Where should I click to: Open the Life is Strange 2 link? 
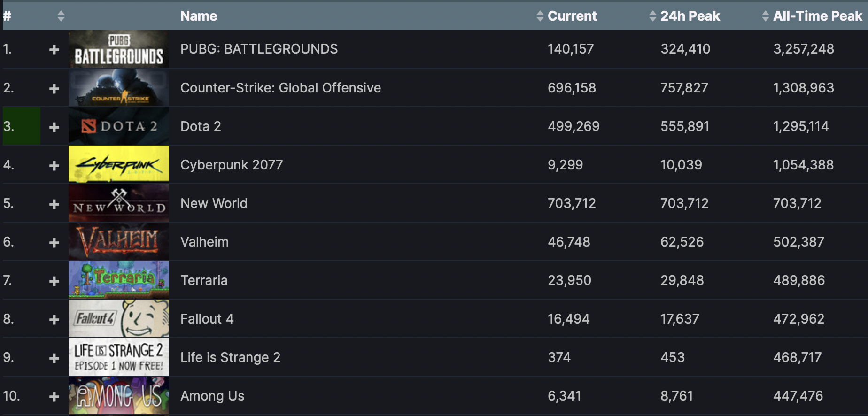coord(230,357)
